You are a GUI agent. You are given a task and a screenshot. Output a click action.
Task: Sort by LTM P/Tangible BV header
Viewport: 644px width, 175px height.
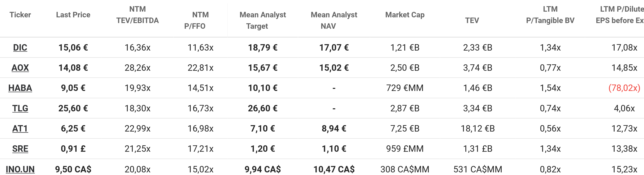(x=550, y=15)
